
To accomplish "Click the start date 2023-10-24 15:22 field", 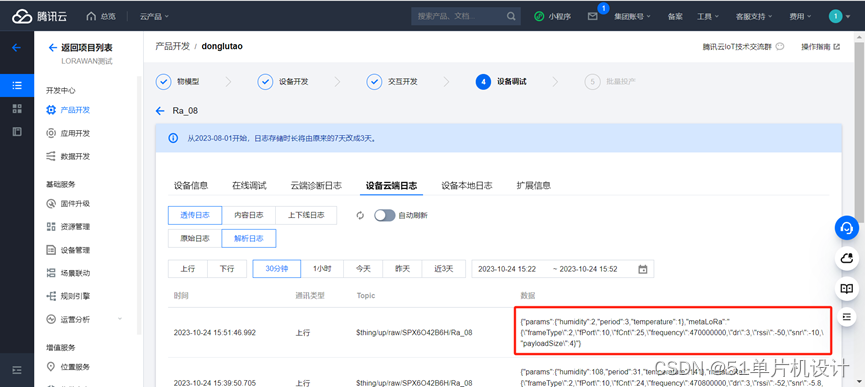I will pyautogui.click(x=507, y=270).
